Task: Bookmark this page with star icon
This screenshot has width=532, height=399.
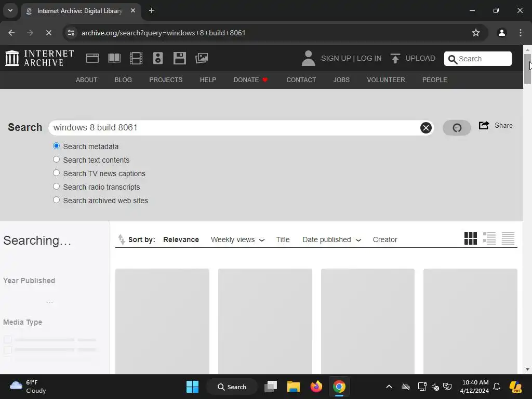Action: pyautogui.click(x=476, y=33)
